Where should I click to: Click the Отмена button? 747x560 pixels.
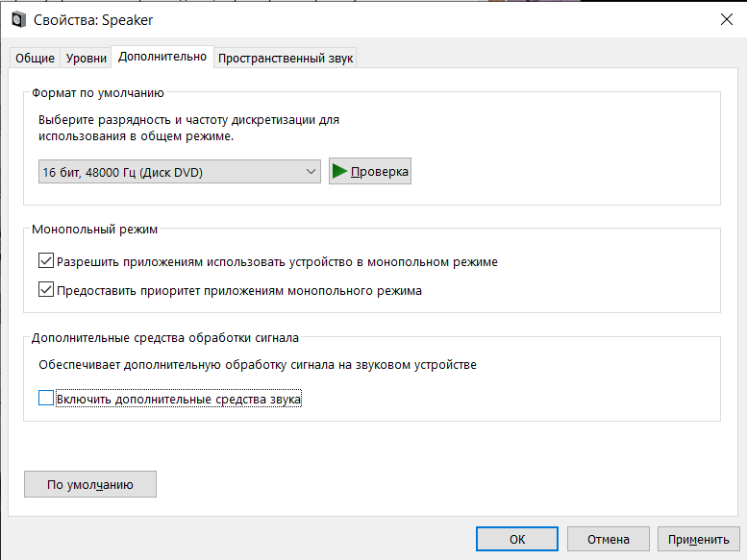pyautogui.click(x=609, y=539)
